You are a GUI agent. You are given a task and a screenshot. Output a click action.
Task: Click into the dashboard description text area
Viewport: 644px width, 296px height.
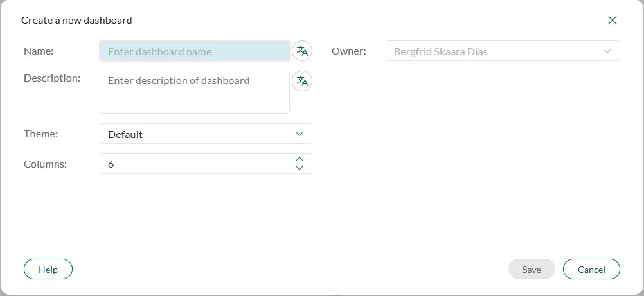click(194, 92)
